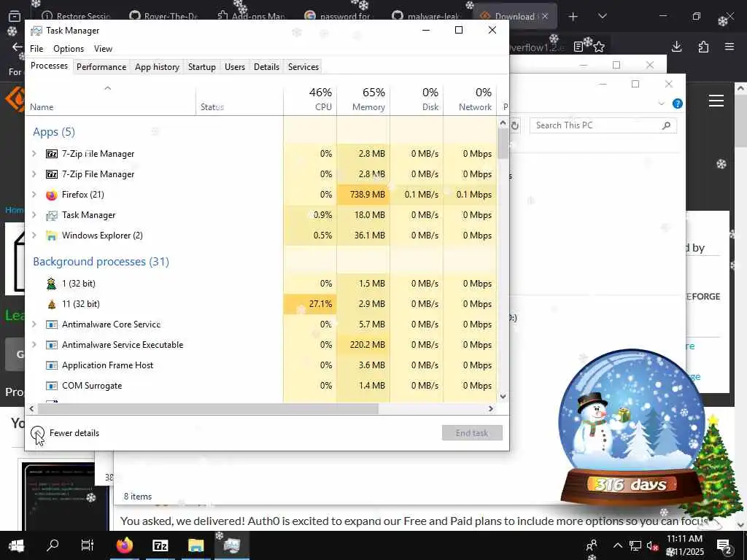This screenshot has width=747, height=560.
Task: Sort processes by Memory column header
Action: (363, 99)
